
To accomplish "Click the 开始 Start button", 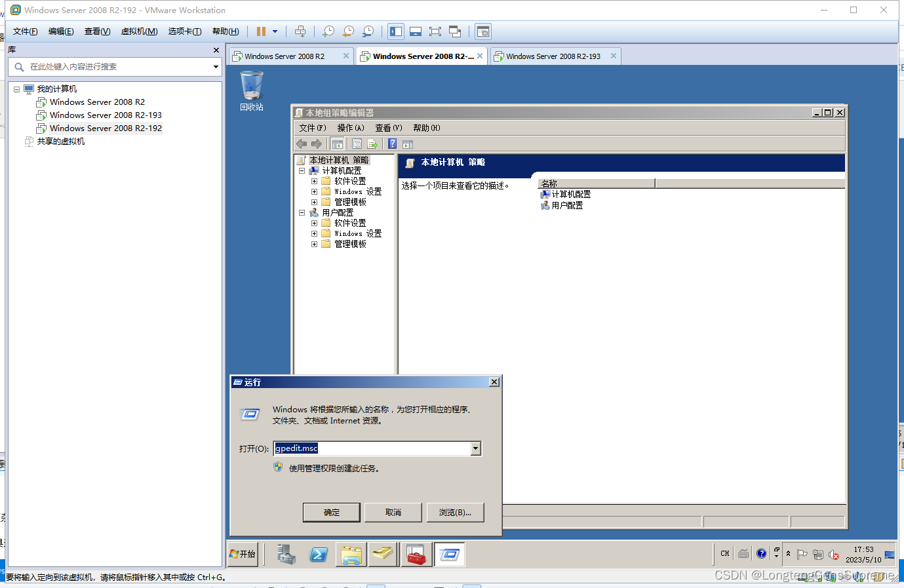I will click(243, 554).
